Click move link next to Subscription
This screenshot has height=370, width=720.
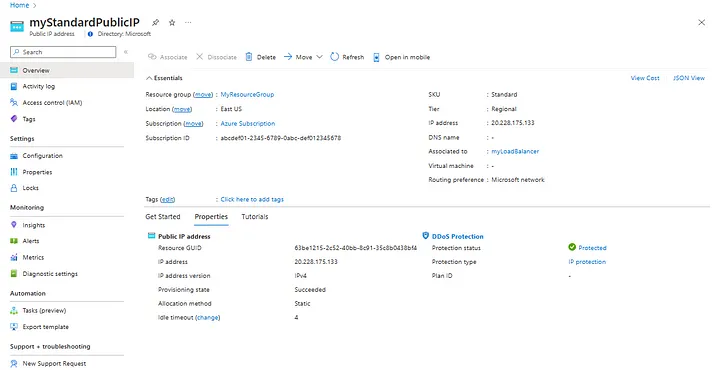(193, 123)
